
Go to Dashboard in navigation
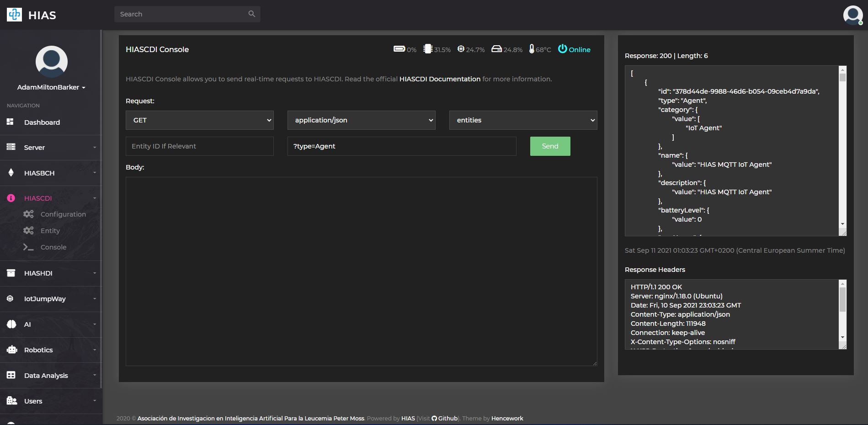coord(42,122)
